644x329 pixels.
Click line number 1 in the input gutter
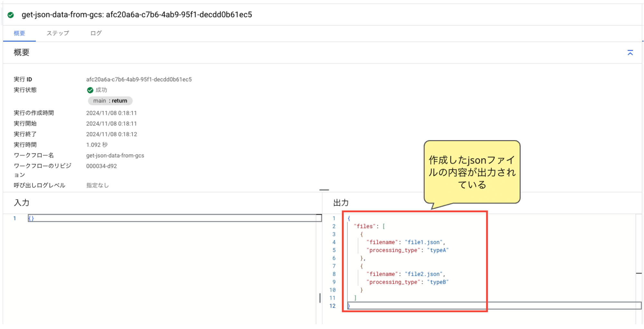tap(14, 218)
